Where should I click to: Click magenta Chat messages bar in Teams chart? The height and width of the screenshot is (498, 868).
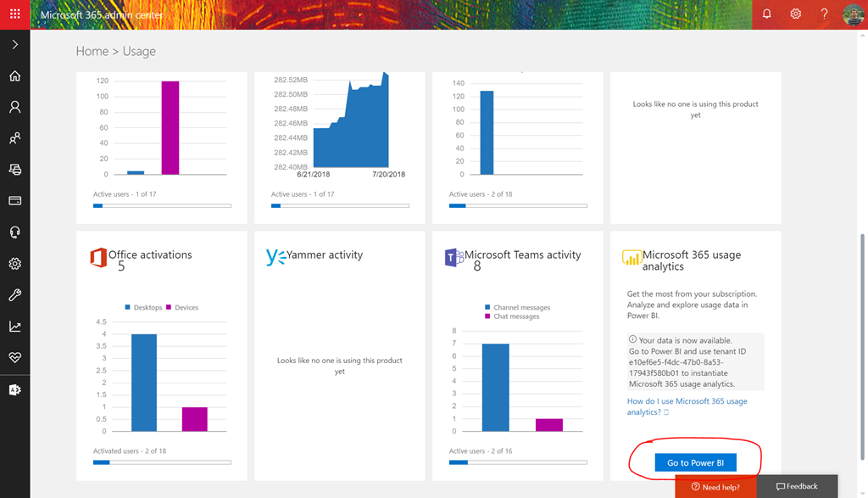tap(549, 425)
